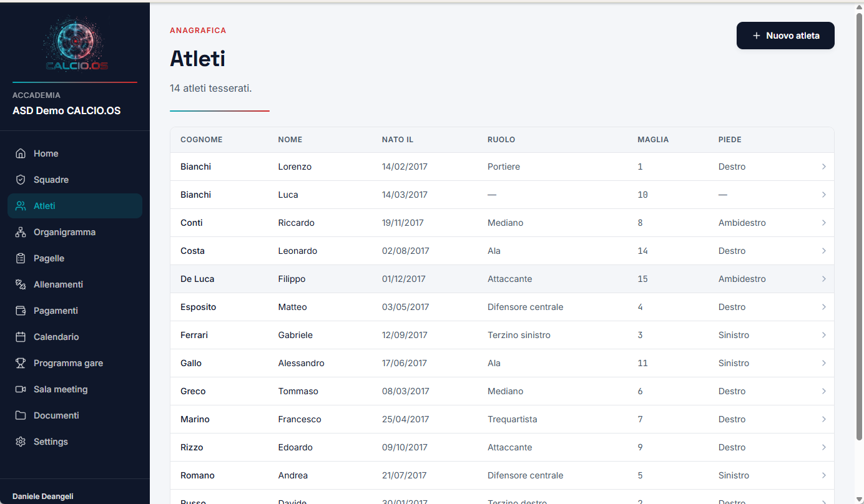
Task: Select Programma gare in the sidebar
Action: coord(75,363)
